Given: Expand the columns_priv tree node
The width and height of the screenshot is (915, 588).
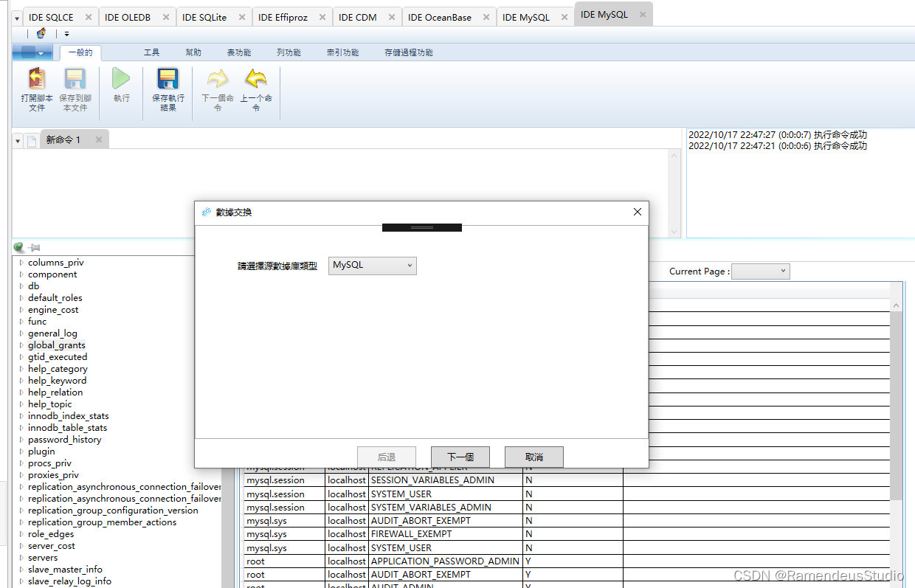Looking at the screenshot, I should tap(21, 263).
